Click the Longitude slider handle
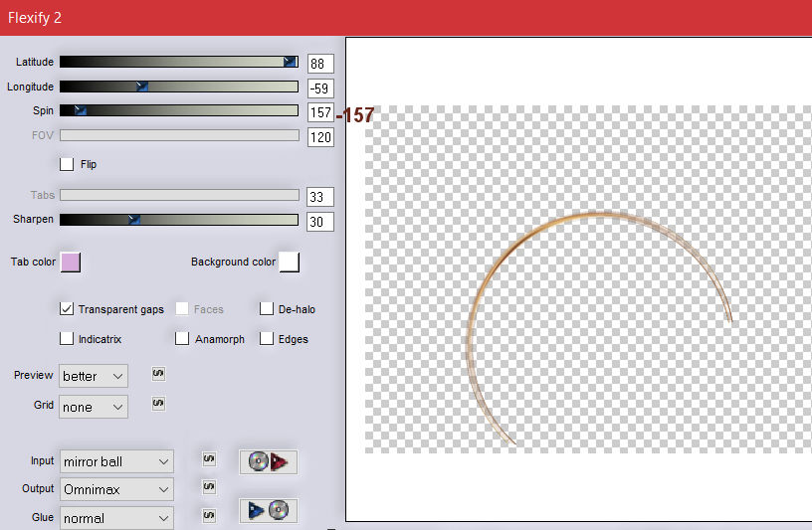 (x=142, y=87)
